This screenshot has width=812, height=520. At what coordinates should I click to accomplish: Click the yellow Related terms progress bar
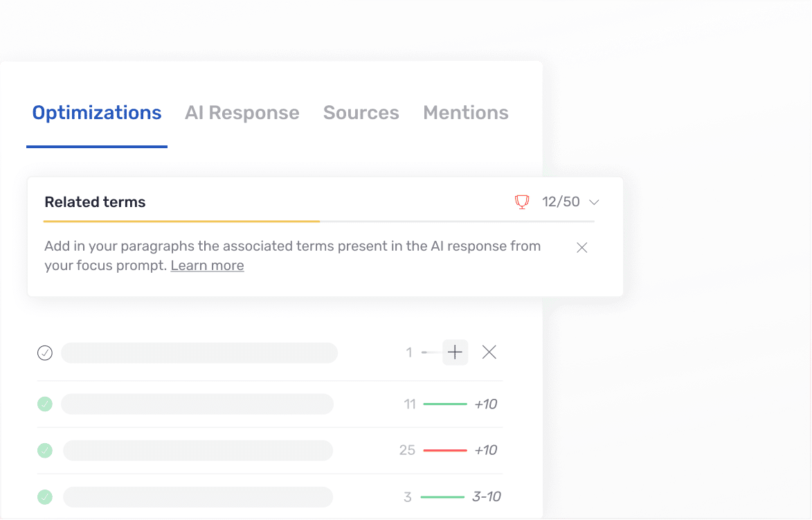pos(181,222)
